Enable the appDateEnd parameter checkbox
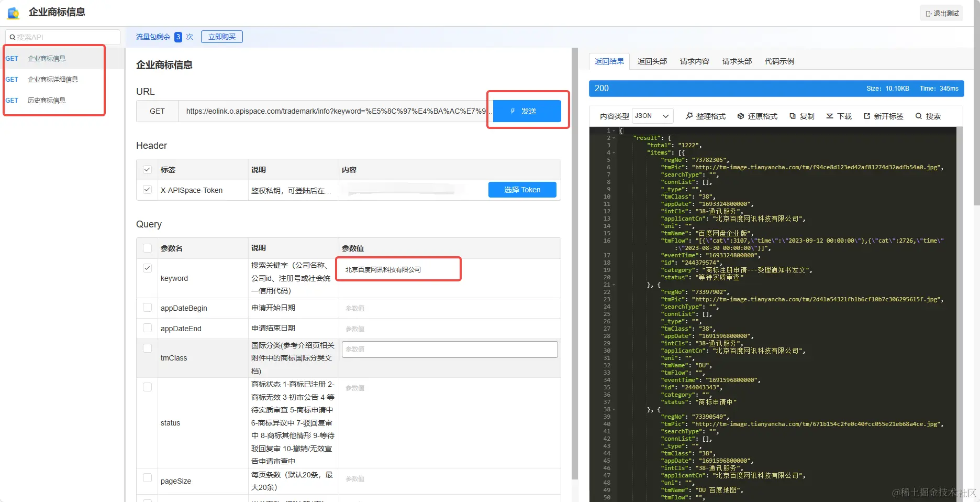 click(147, 328)
